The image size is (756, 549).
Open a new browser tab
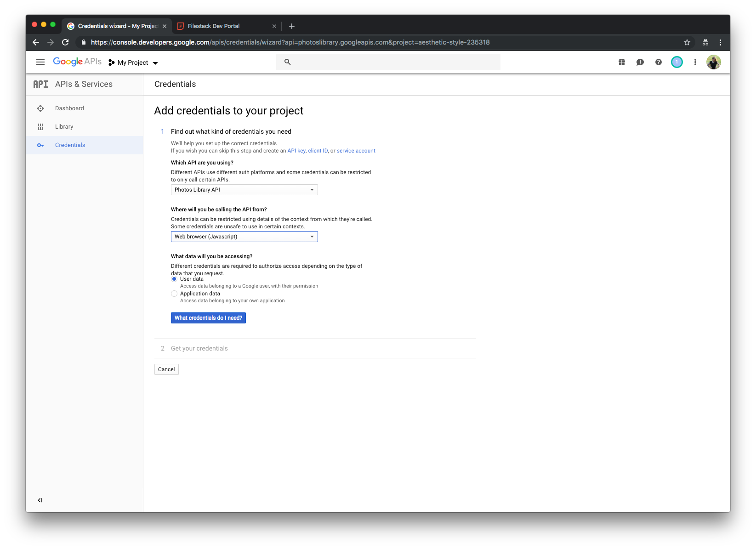(292, 26)
